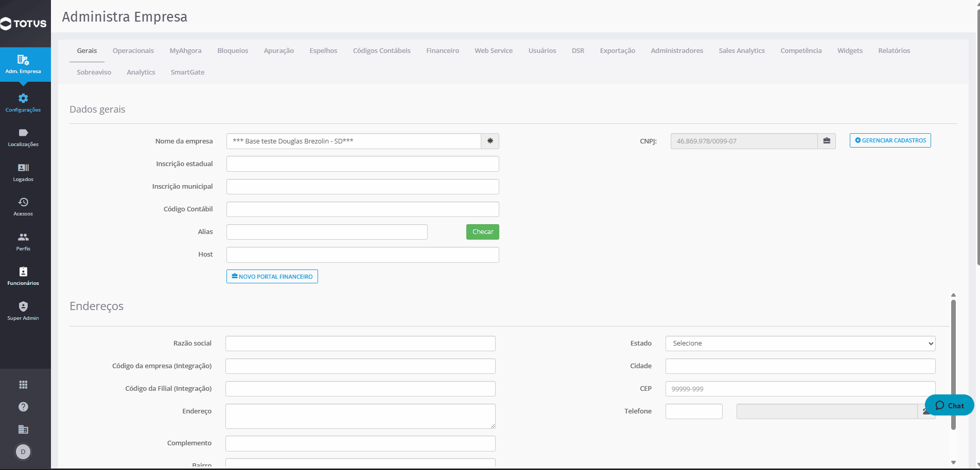Screen dimensions: 980x470
Task: Switch to the Competência tab
Action: (x=801, y=50)
